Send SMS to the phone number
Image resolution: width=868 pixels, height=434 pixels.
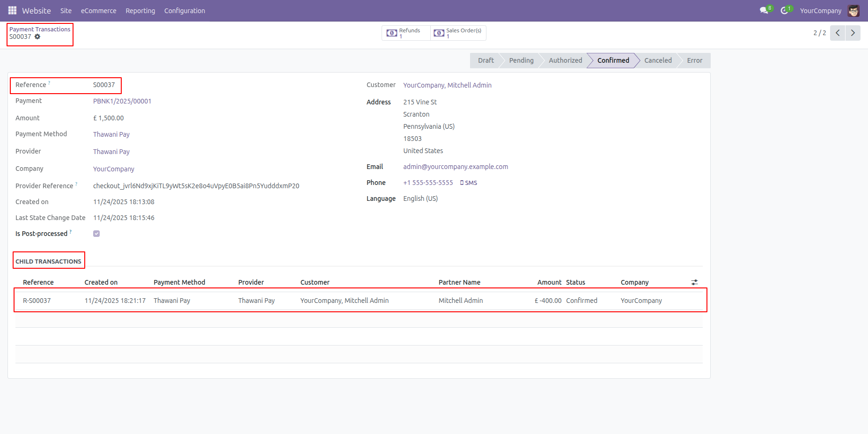pos(469,183)
